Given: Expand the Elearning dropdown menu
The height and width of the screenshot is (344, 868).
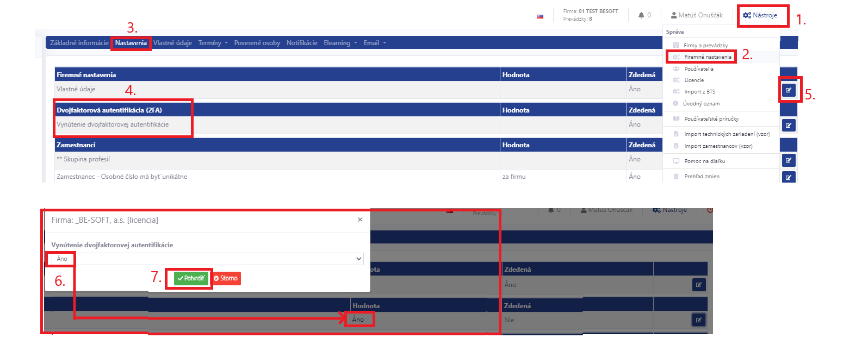Looking at the screenshot, I should coord(340,43).
